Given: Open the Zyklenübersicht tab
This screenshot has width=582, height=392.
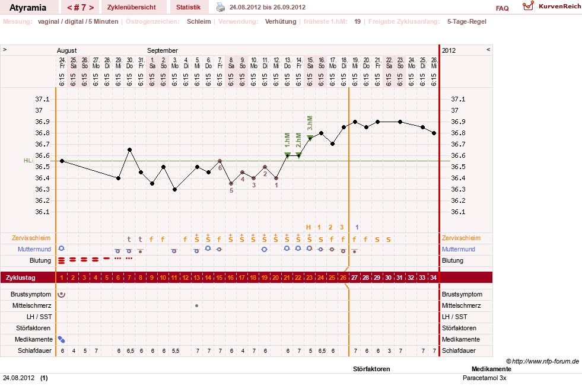Looking at the screenshot, I should [131, 7].
